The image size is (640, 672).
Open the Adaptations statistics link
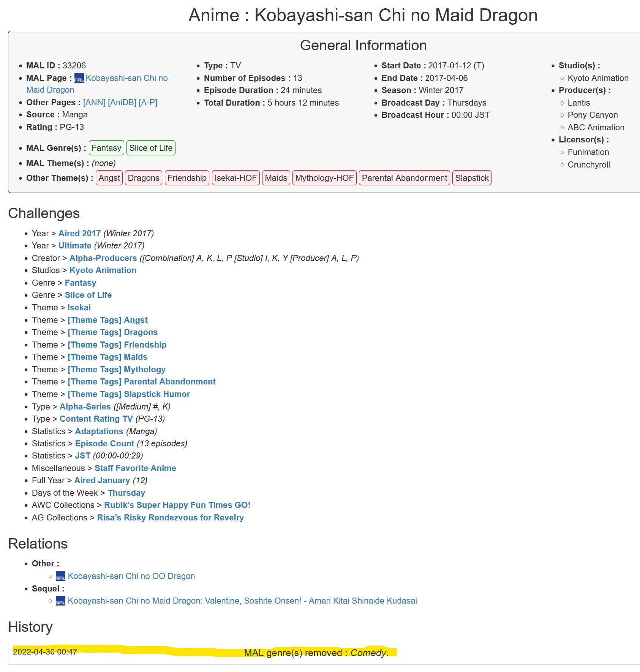click(99, 432)
